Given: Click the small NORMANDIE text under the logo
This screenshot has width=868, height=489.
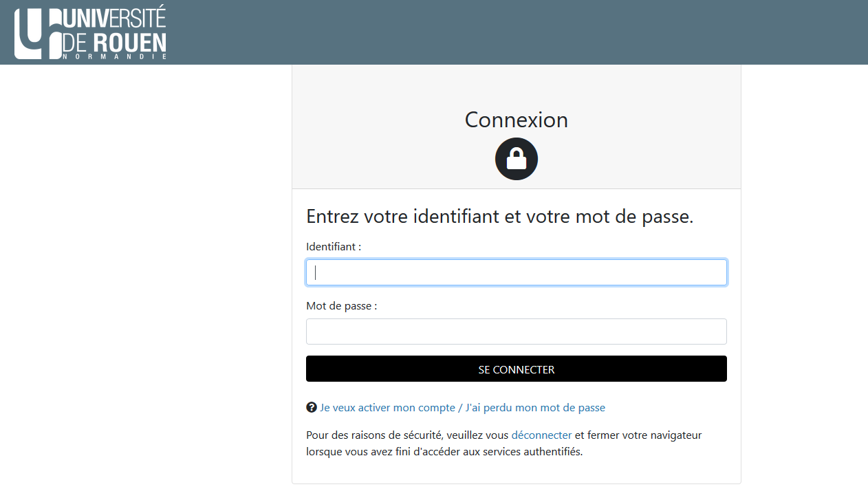Looking at the screenshot, I should pos(114,57).
